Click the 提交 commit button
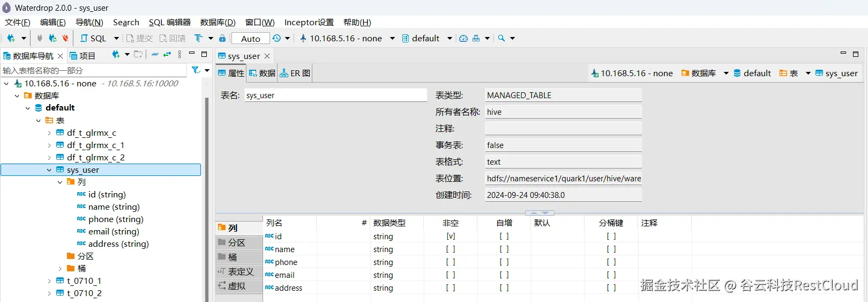Image resolution: width=868 pixels, height=302 pixels. click(x=139, y=38)
